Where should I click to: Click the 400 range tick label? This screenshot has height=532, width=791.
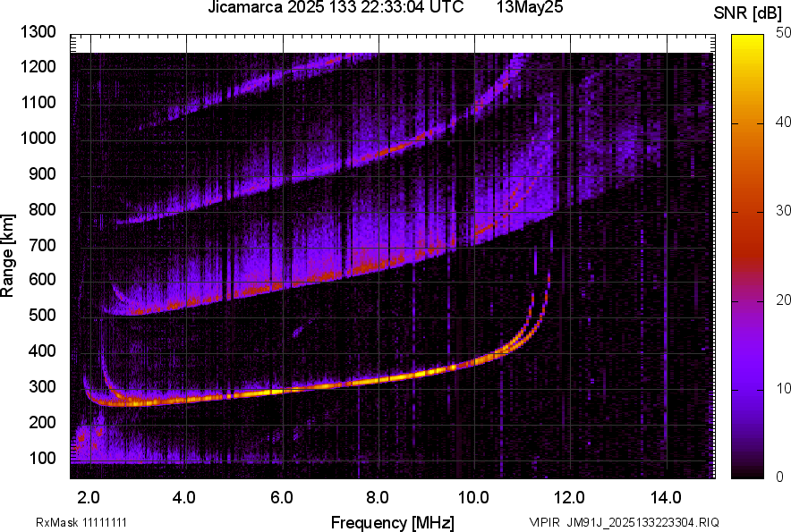point(42,350)
